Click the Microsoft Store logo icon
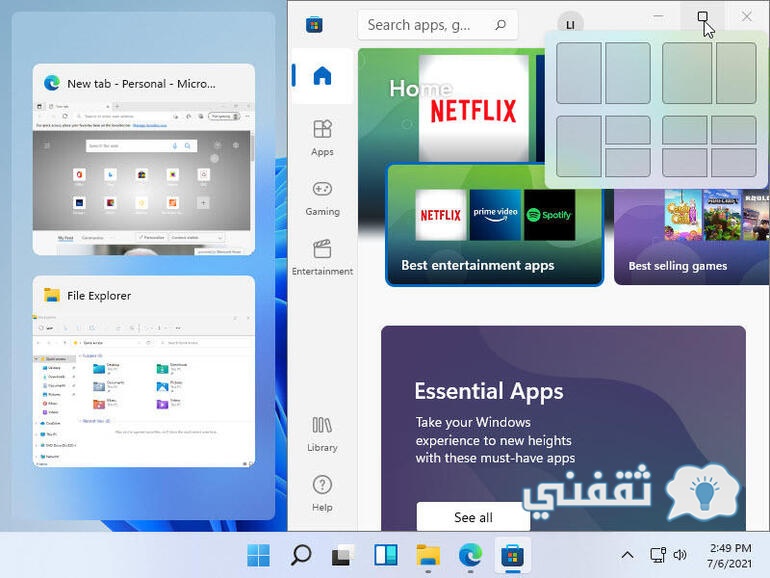This screenshot has height=578, width=770. coord(314,24)
